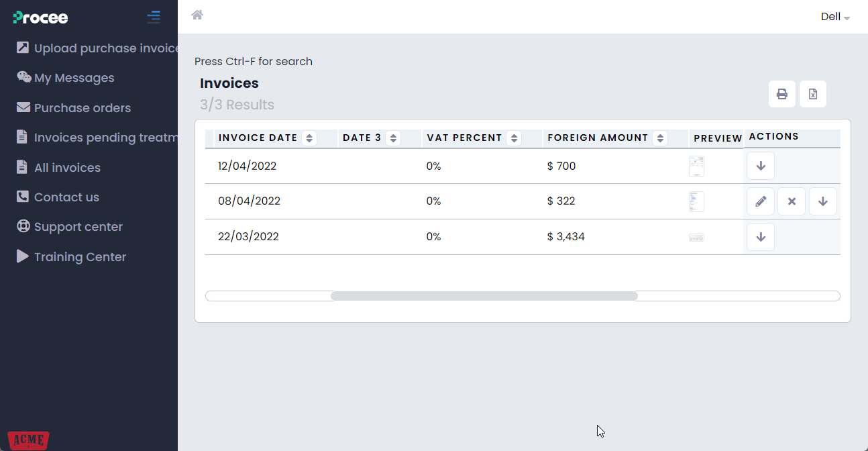Toggle sorting on VAT PERCENT column
This screenshot has height=451, width=868.
coord(514,138)
